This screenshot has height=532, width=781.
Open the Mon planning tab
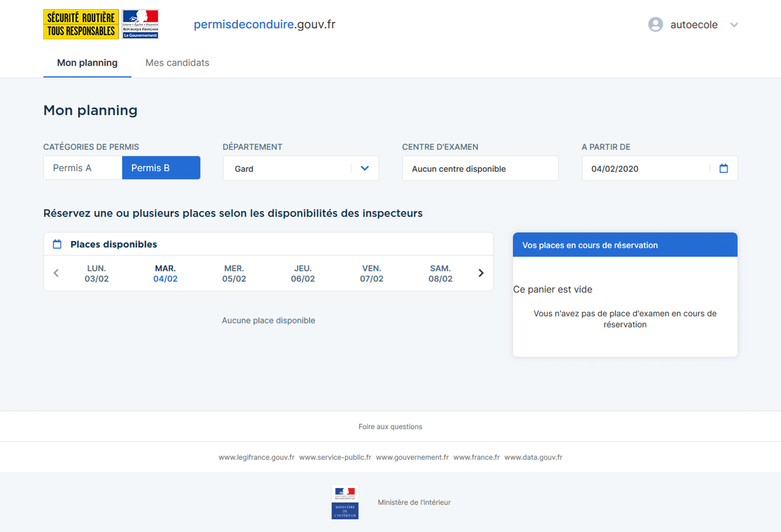pos(87,62)
